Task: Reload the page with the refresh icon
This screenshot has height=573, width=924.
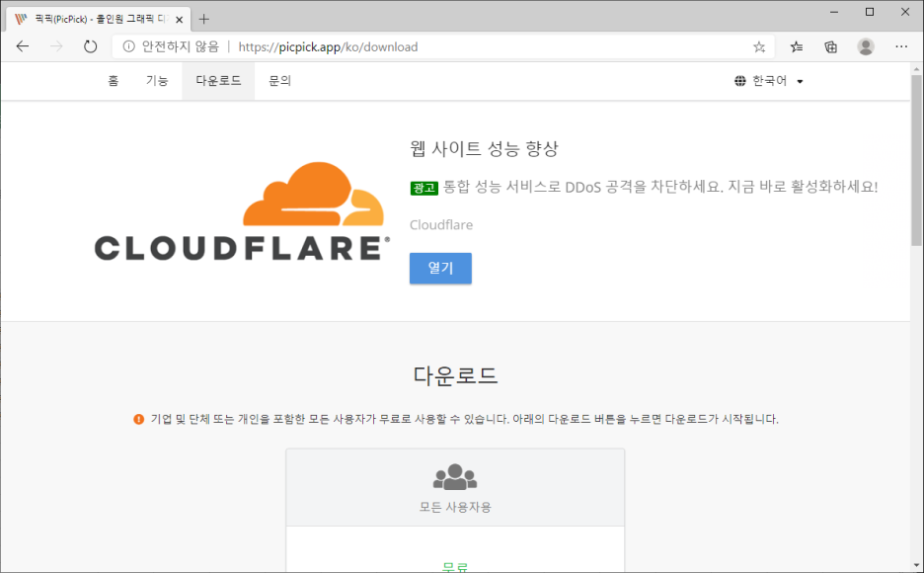Action: pos(90,46)
